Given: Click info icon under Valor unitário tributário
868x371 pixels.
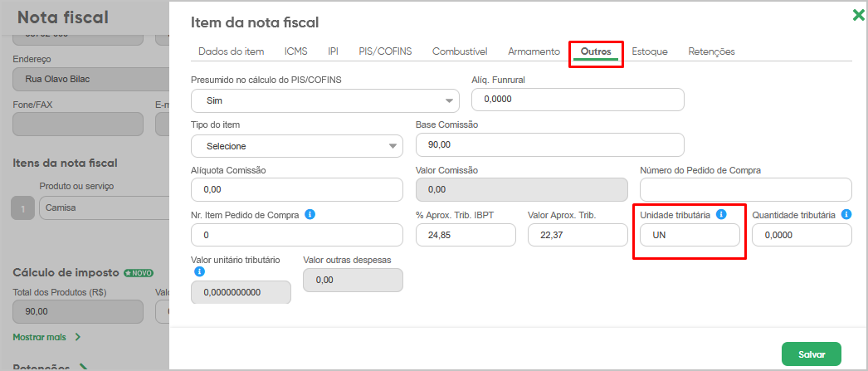Looking at the screenshot, I should tap(199, 271).
